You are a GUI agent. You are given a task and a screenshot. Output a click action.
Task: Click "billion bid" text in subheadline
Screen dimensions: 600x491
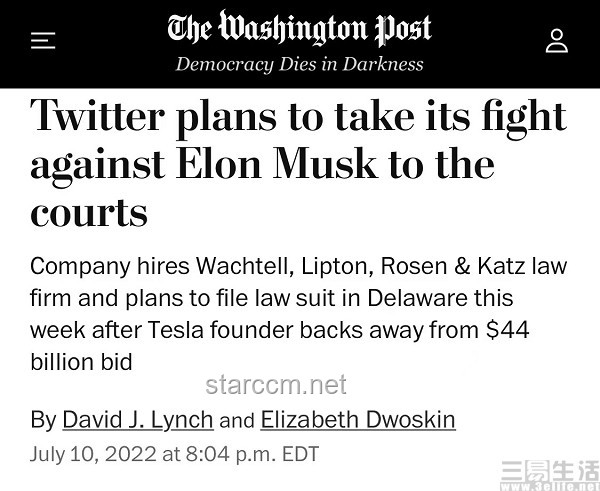(x=81, y=362)
